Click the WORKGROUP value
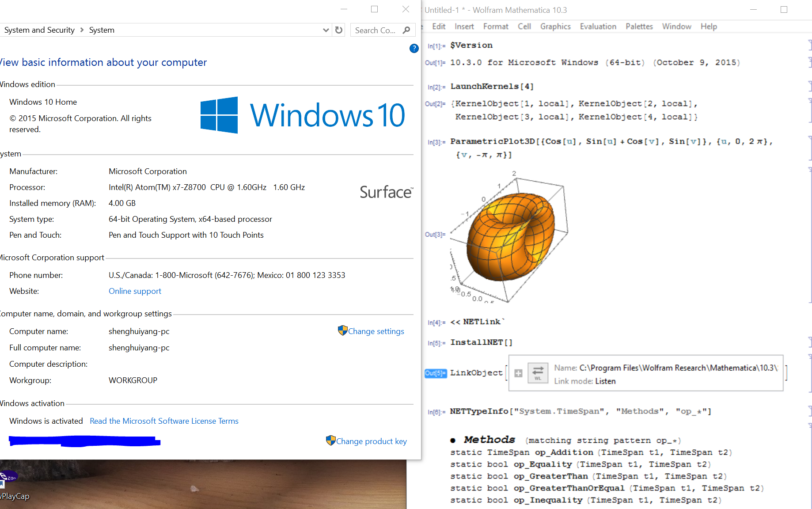The height and width of the screenshot is (509, 812). pos(133,380)
